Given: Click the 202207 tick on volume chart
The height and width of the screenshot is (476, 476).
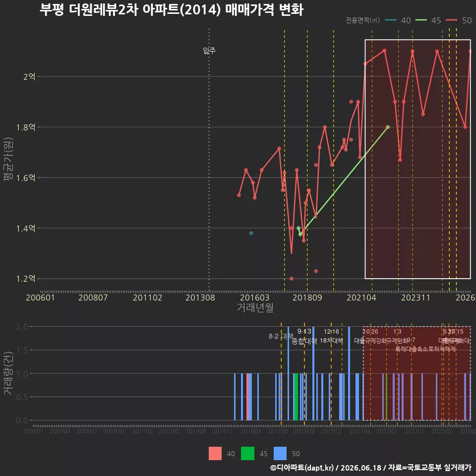Looking at the screenshot, I should tap(386, 431).
